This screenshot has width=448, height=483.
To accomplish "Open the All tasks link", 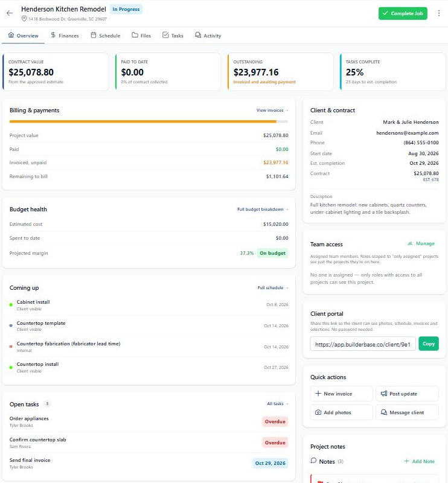I will click(278, 403).
